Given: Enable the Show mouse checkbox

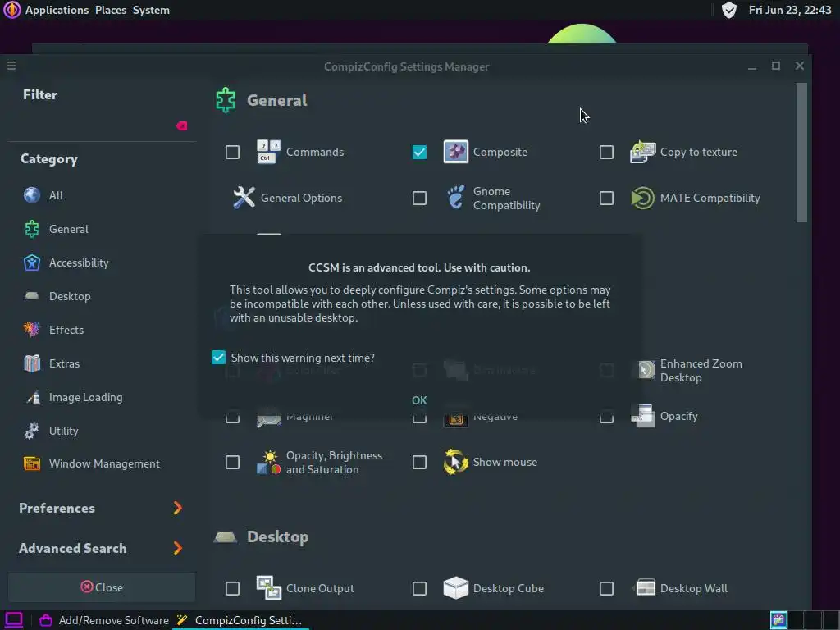Looking at the screenshot, I should [419, 463].
